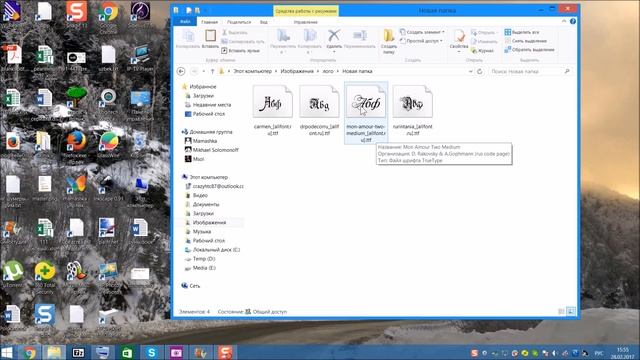Select the carmen_[allfont.ru].ttf font file
This screenshot has width=640, height=360.
(x=273, y=110)
